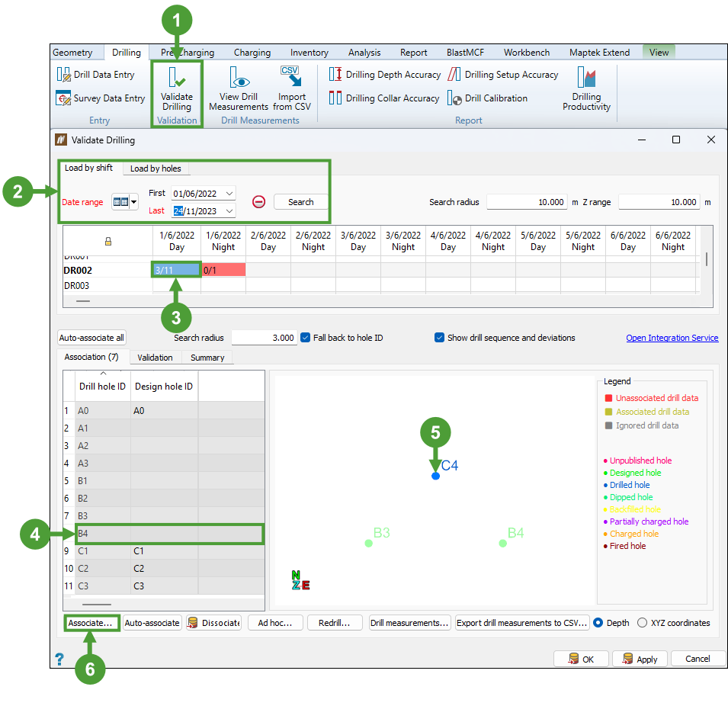Open Drill Calibration report
Image resolution: width=728 pixels, height=706 pixels.
[487, 98]
